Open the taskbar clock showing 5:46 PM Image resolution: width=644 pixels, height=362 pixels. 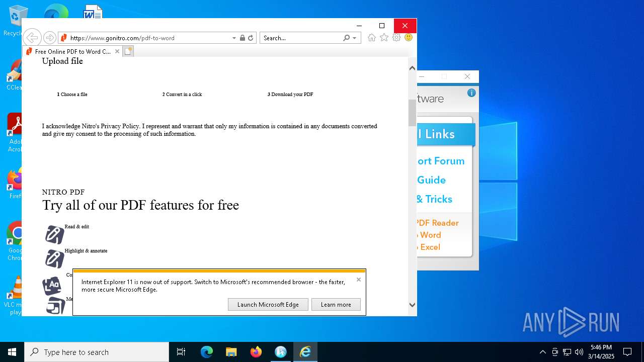pos(602,352)
